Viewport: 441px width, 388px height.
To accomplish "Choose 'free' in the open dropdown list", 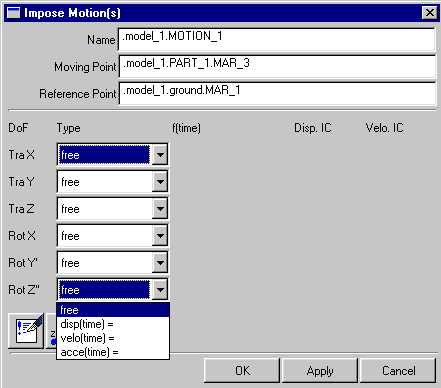I will point(113,310).
